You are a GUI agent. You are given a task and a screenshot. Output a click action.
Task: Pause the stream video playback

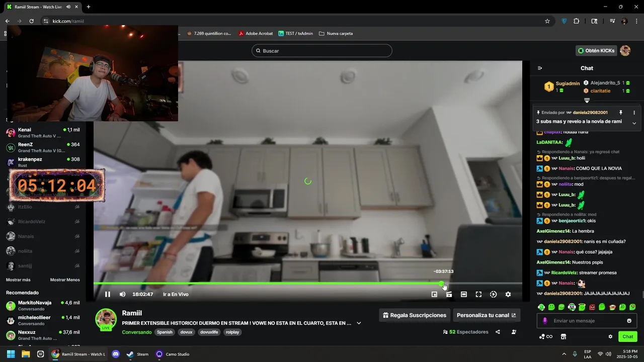107,294
